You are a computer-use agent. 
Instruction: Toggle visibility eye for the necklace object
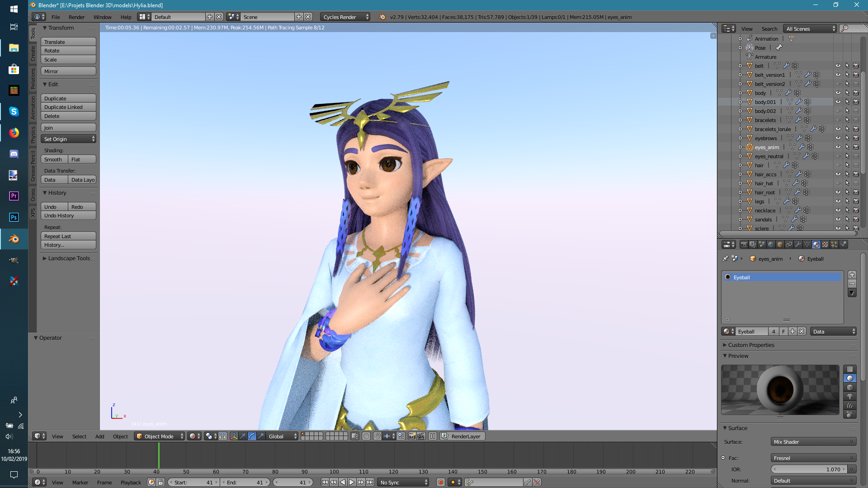838,210
